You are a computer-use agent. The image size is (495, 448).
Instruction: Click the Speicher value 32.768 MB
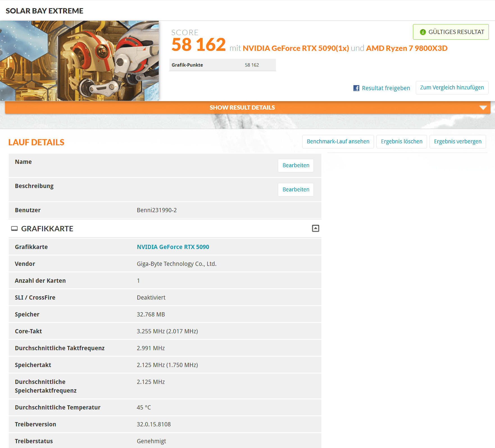pos(151,314)
